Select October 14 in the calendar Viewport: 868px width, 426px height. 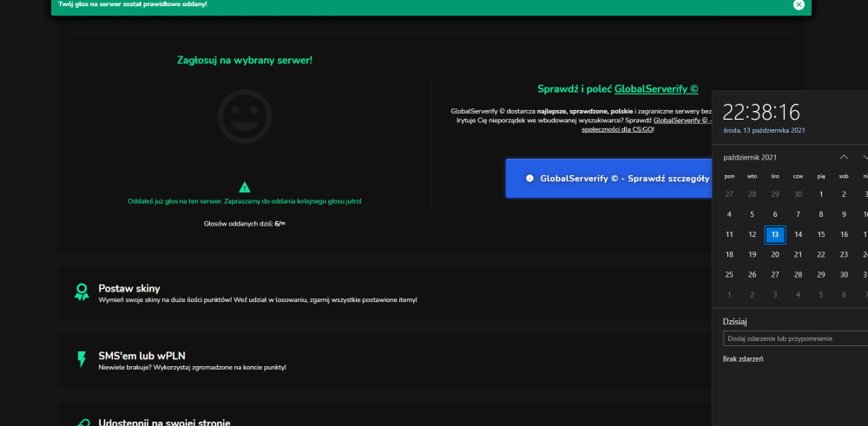[x=798, y=234]
